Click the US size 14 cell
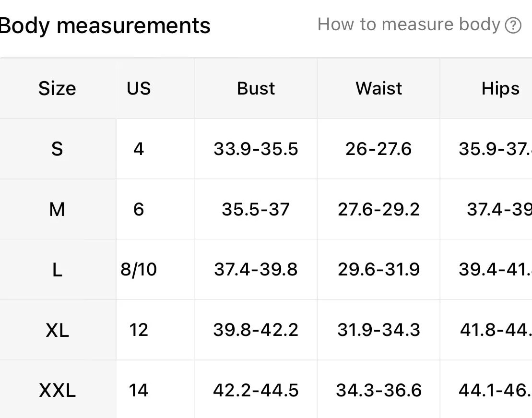Image resolution: width=532 pixels, height=418 pixels. click(139, 390)
